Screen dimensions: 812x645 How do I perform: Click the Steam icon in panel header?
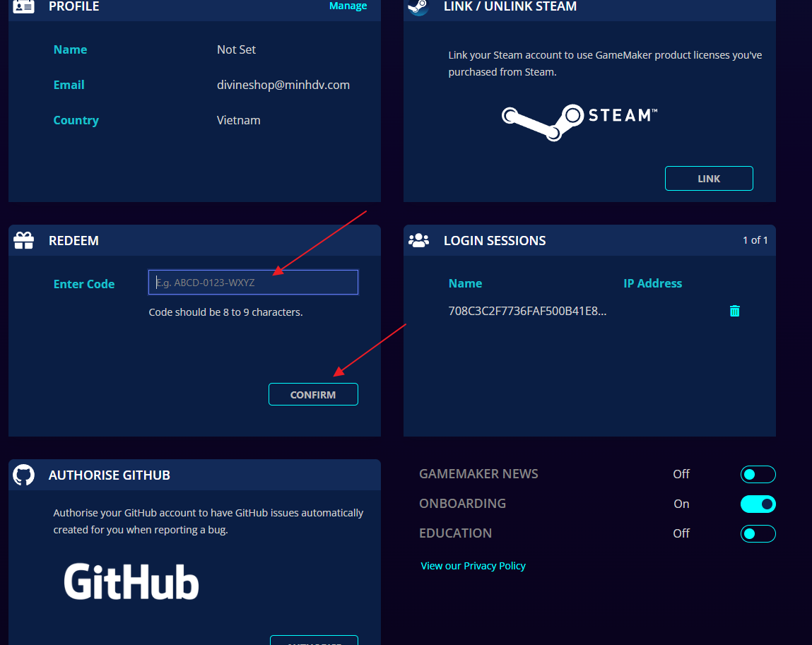(418, 6)
